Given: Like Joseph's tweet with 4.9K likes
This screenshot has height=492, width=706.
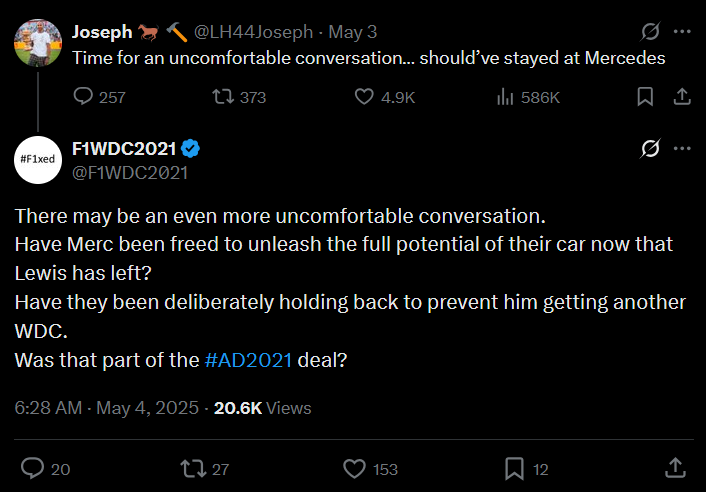Looking at the screenshot, I should tap(366, 97).
